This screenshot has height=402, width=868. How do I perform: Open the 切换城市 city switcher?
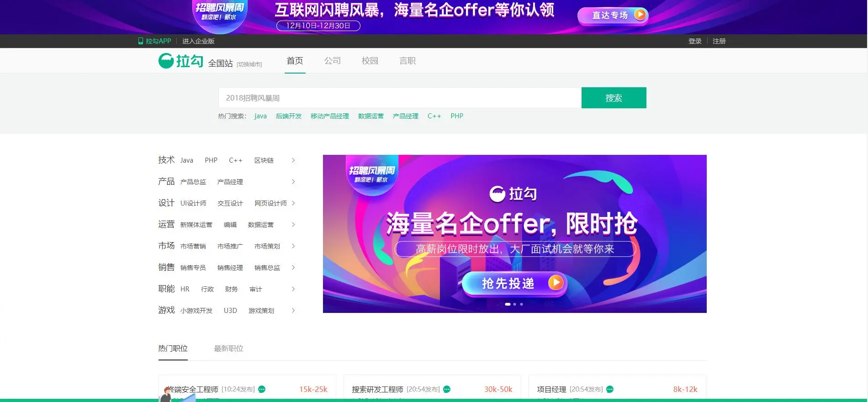coord(249,64)
